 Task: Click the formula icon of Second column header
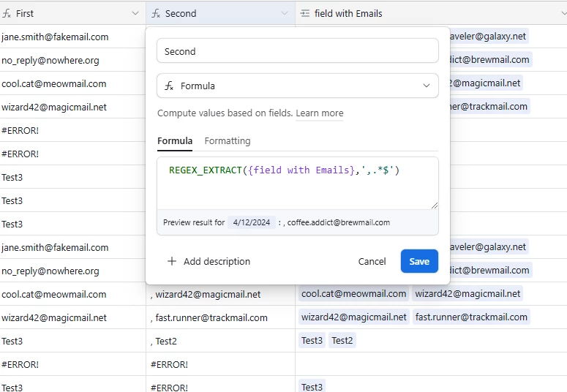pos(156,14)
